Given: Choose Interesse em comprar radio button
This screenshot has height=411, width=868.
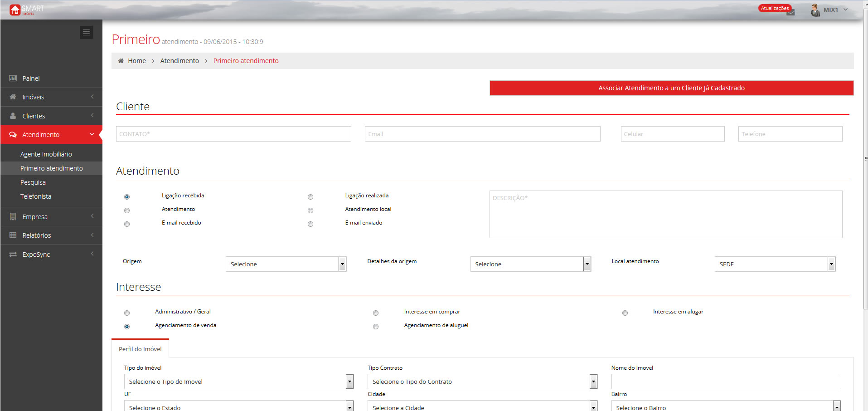Looking at the screenshot, I should tap(376, 313).
